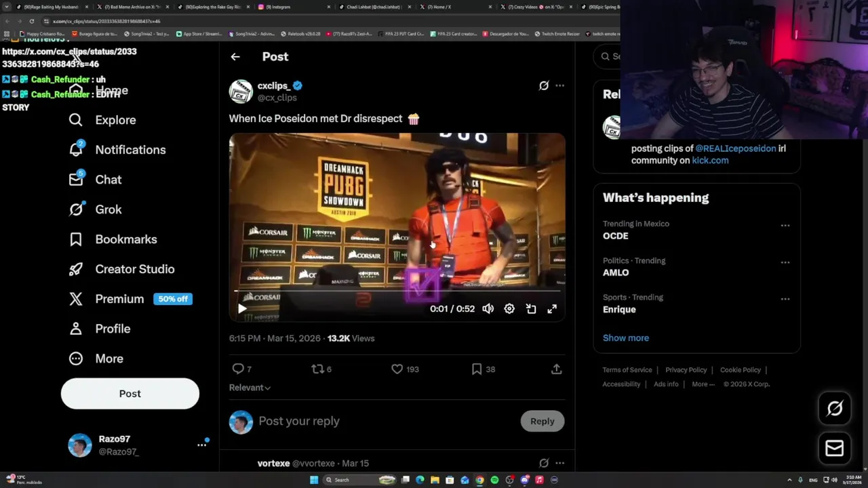Image resolution: width=868 pixels, height=488 pixels.
Task: Open three-dot menu on vortexe reply
Action: [559, 463]
